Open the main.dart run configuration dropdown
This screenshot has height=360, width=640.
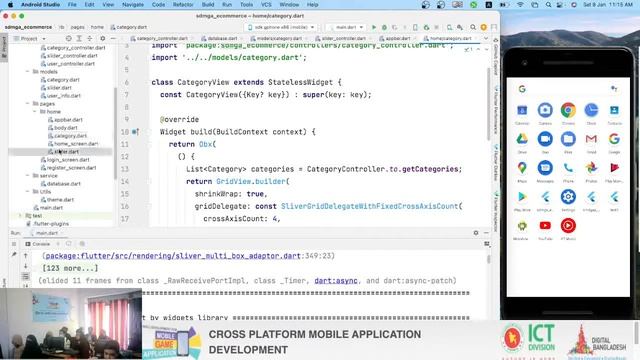(x=346, y=27)
